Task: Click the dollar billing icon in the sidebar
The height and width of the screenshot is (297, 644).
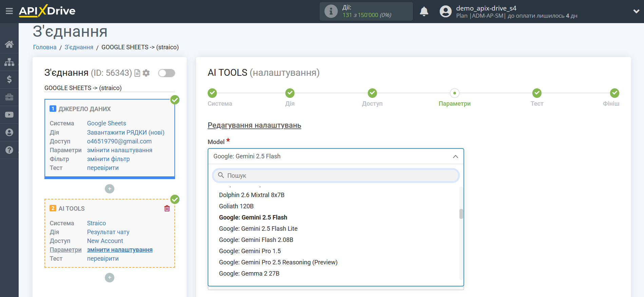Action: (x=9, y=80)
